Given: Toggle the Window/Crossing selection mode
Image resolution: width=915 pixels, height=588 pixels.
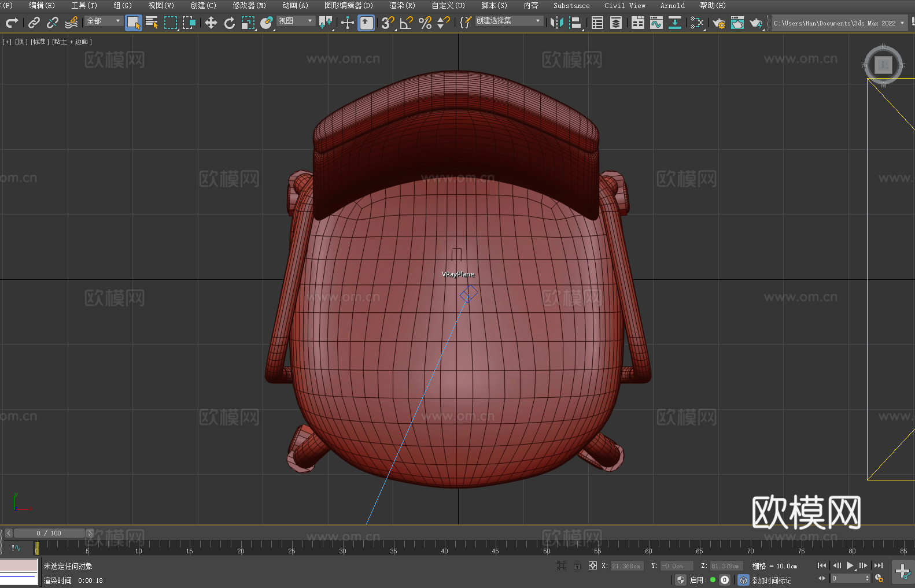Looking at the screenshot, I should coord(189,23).
